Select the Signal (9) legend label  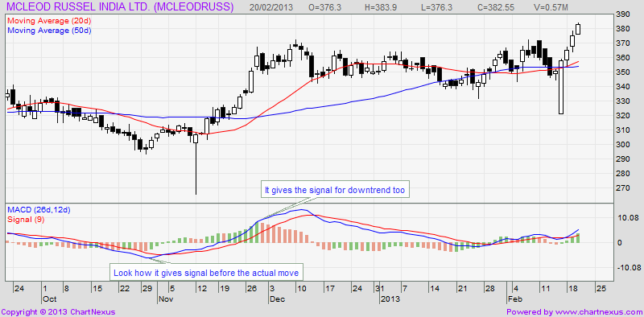pos(26,220)
